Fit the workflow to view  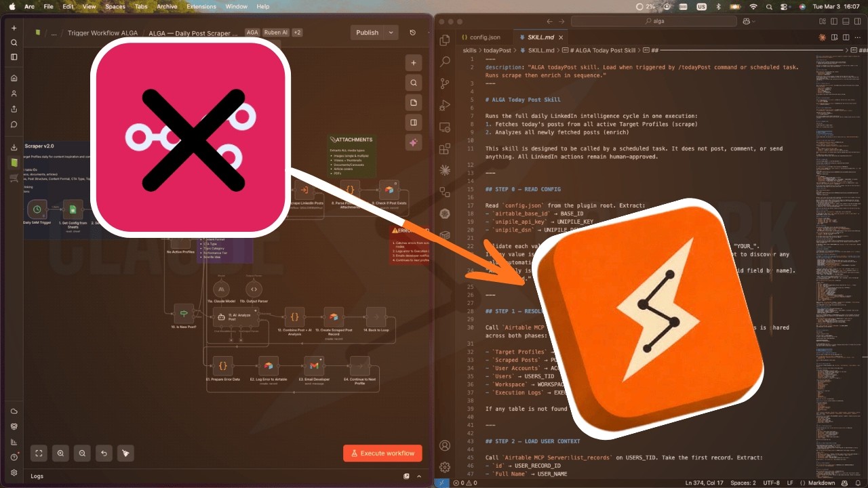tap(39, 453)
